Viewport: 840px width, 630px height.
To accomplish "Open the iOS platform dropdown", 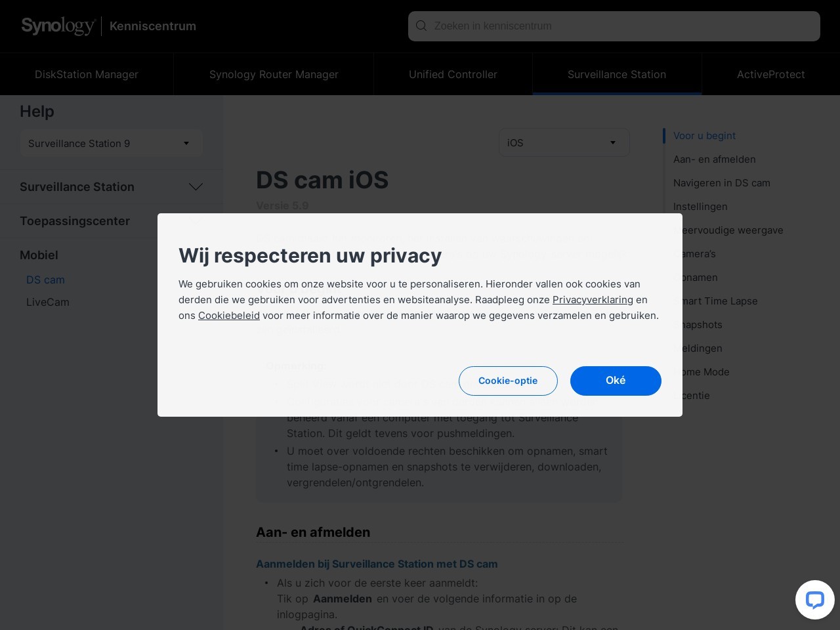I will pyautogui.click(x=564, y=142).
